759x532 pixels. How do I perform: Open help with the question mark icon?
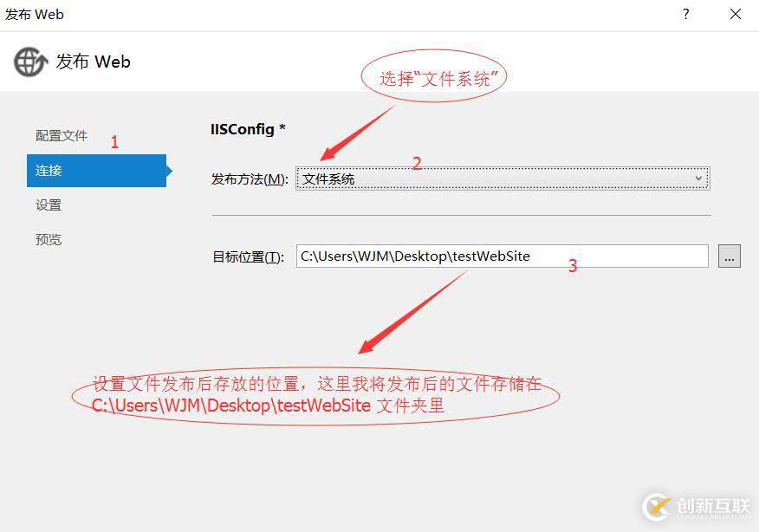685,14
